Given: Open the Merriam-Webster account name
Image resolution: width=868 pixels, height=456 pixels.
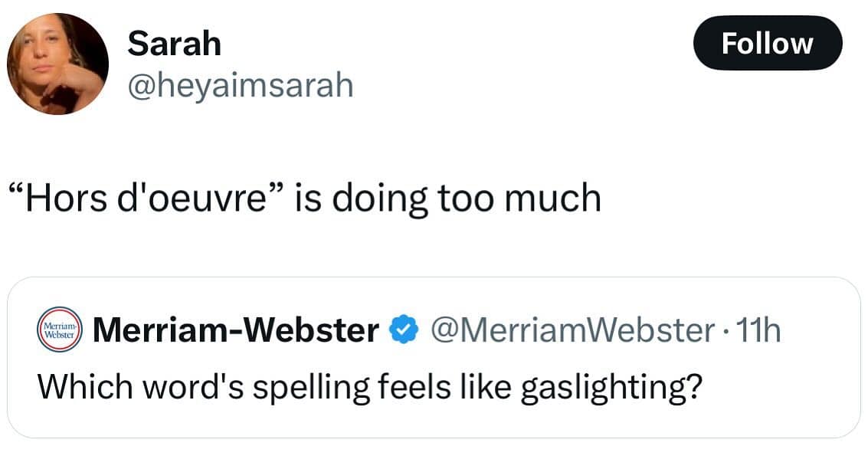Looking at the screenshot, I should [x=236, y=331].
